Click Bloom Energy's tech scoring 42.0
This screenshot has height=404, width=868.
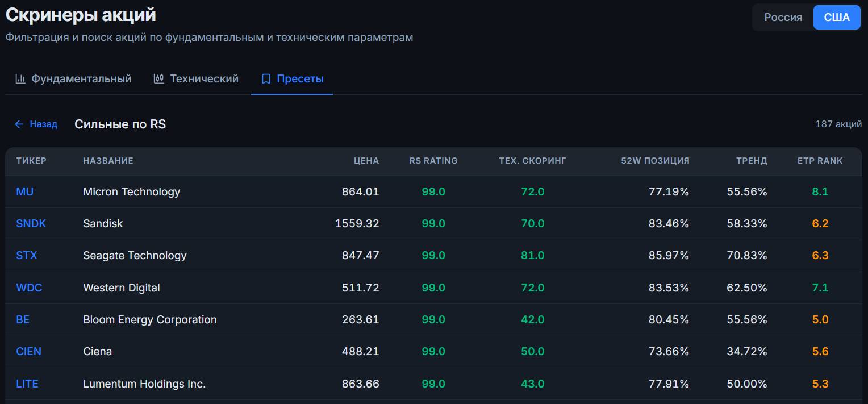(x=533, y=320)
